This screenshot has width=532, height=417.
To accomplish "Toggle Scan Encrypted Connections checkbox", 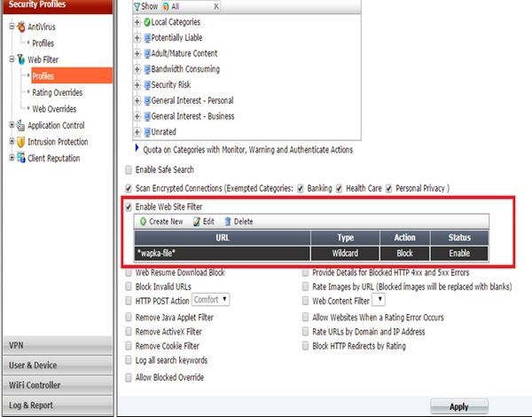I will pos(129,188).
